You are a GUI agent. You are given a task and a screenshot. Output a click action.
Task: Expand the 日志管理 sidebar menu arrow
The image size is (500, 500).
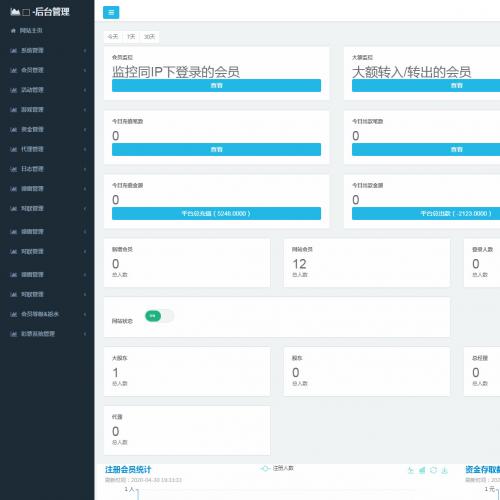(85, 169)
